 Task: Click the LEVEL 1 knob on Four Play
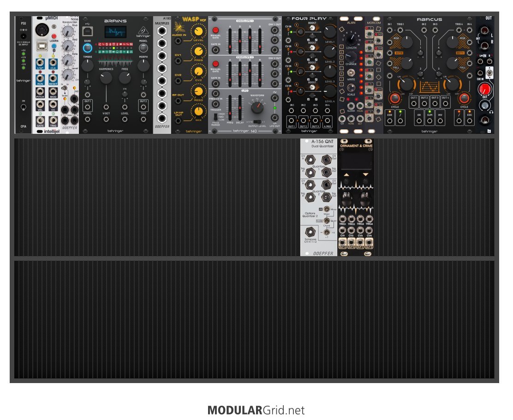click(330, 32)
